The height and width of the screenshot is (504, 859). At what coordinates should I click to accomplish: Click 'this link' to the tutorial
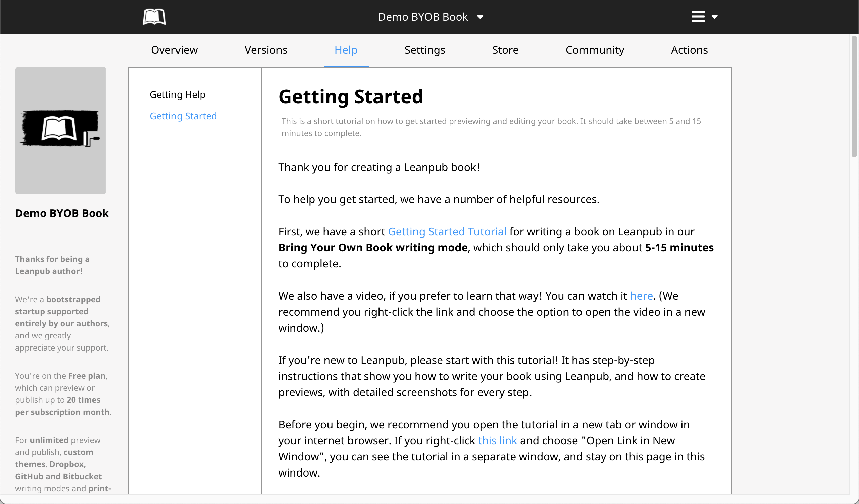[497, 441]
